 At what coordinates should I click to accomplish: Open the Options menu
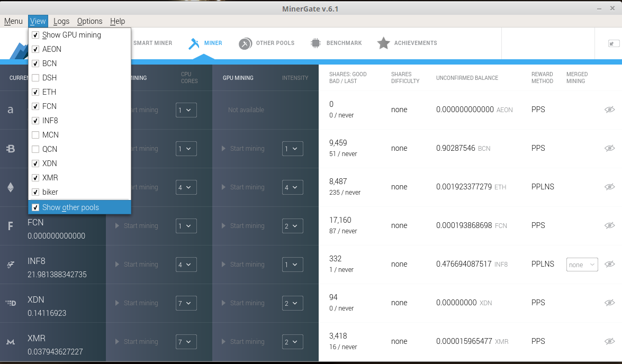pos(89,21)
